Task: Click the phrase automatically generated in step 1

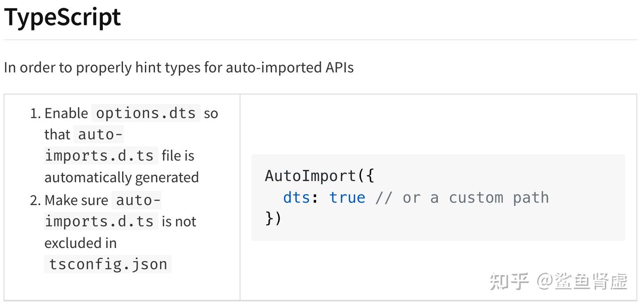Action: point(122,177)
